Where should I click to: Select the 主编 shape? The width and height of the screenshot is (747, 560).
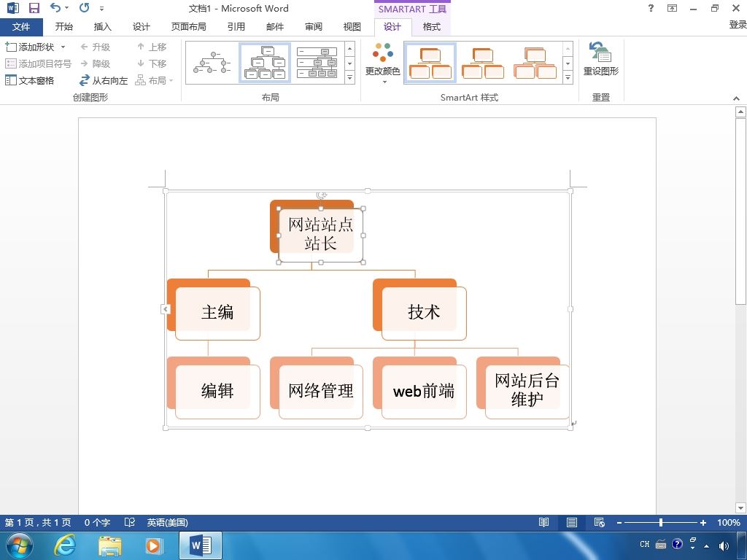point(217,313)
